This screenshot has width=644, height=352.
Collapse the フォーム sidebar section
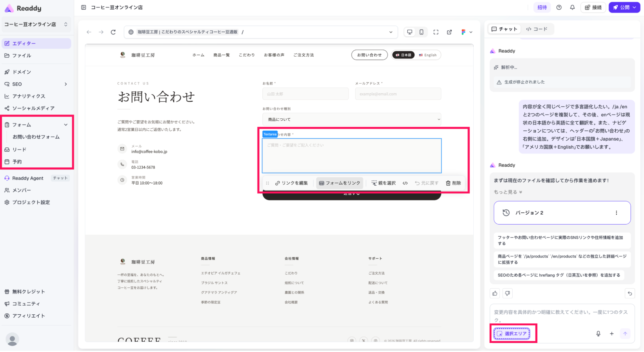coord(36,125)
